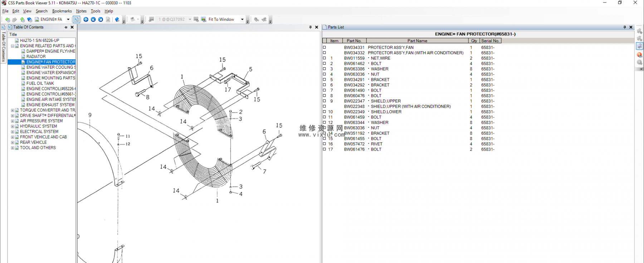Click the collapsed Table Of Contents side tab
The height and width of the screenshot is (263, 644).
(3, 43)
